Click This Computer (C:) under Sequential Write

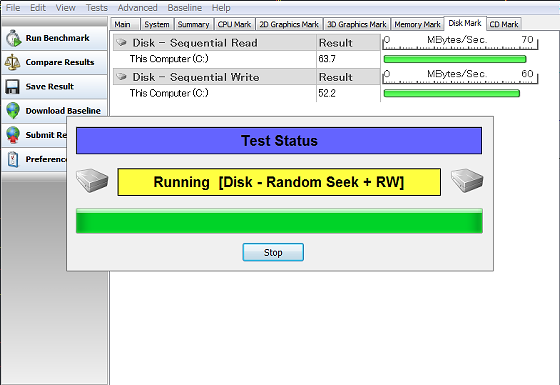tap(169, 93)
